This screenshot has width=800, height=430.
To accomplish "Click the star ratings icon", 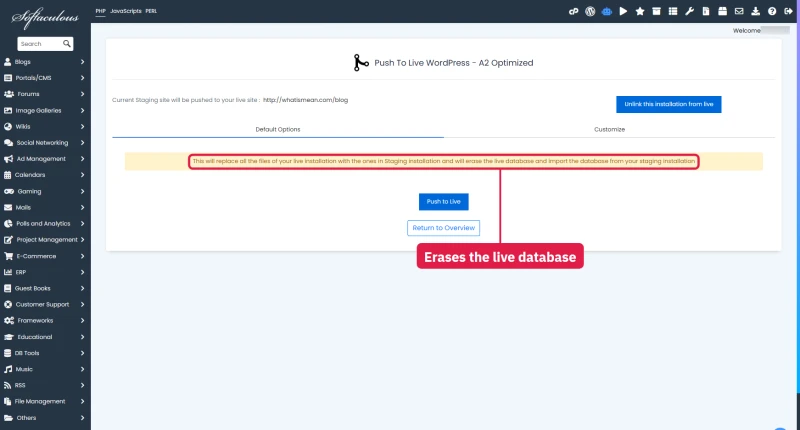I will (x=640, y=11).
